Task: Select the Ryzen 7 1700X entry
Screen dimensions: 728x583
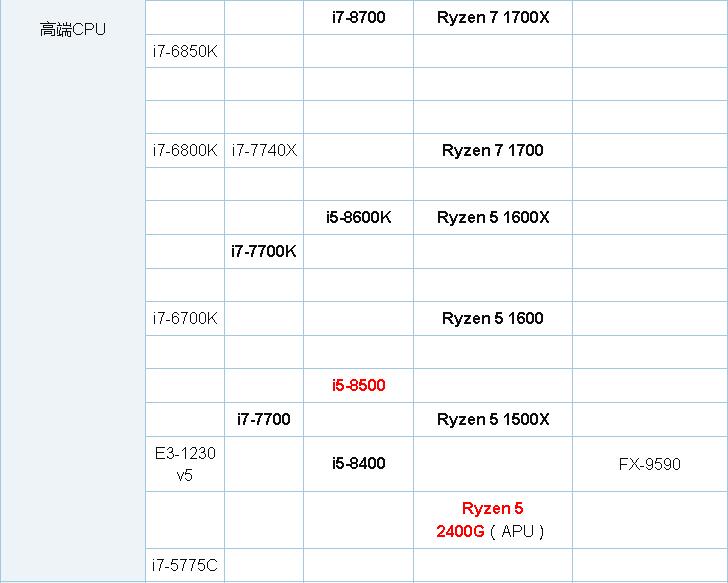Action: pyautogui.click(x=492, y=17)
